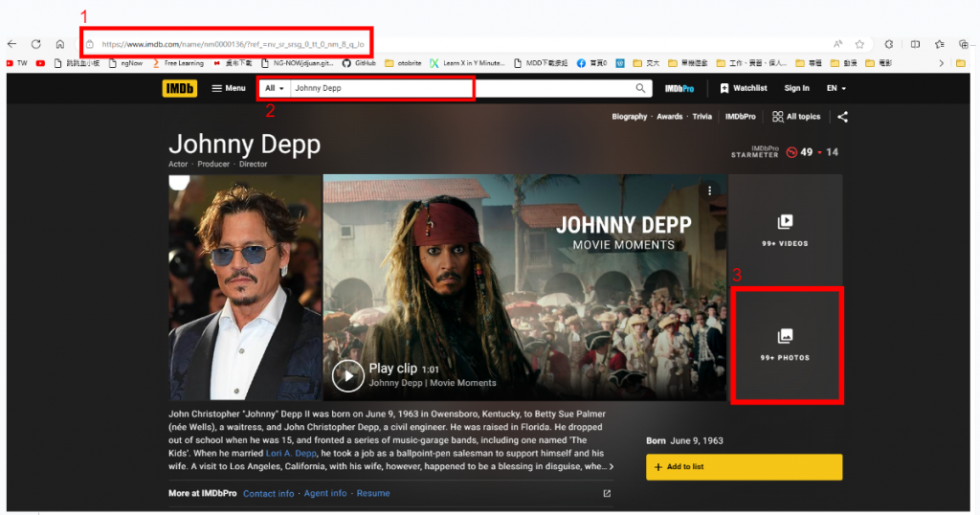Open the IMDbPro link beside Trivia
Image resolution: width=980 pixels, height=515 pixels.
tap(740, 117)
